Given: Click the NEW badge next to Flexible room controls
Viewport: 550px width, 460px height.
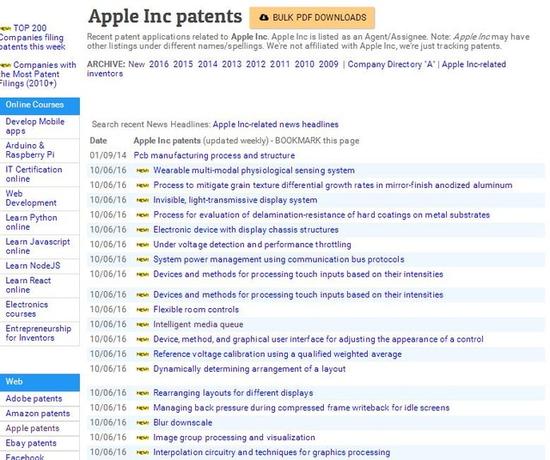Looking at the screenshot, I should click(143, 309).
